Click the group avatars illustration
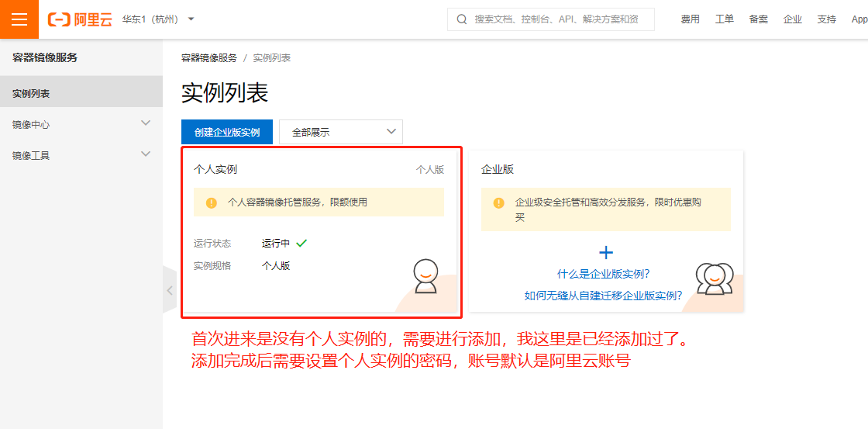The image size is (868, 429). 715,279
